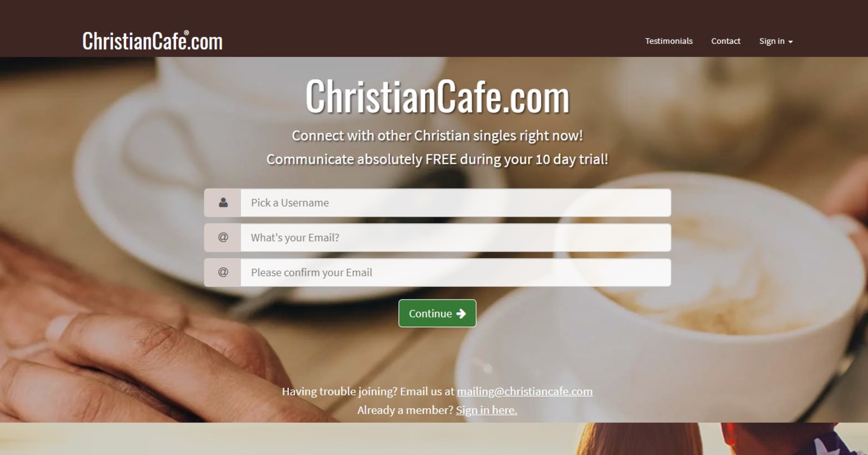
Task: Open the Testimonials page
Action: pyautogui.click(x=669, y=41)
